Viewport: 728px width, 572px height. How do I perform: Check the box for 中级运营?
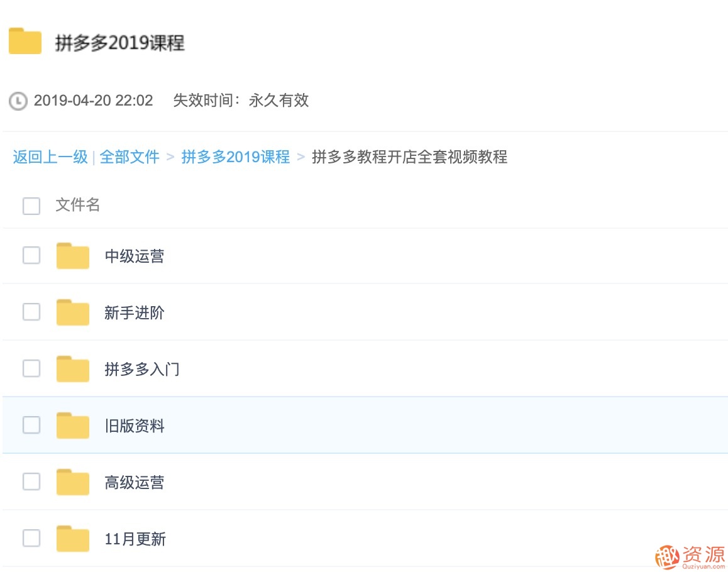pos(31,255)
